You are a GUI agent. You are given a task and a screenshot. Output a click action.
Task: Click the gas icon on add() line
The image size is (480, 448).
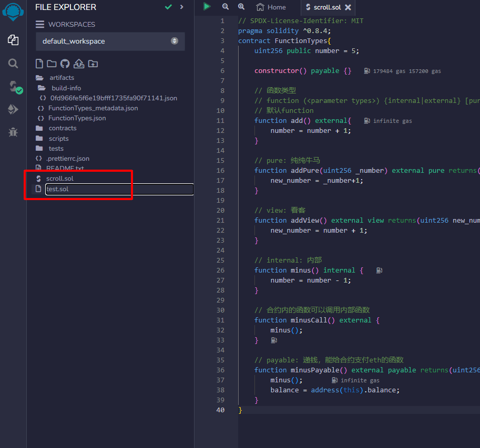click(x=367, y=121)
